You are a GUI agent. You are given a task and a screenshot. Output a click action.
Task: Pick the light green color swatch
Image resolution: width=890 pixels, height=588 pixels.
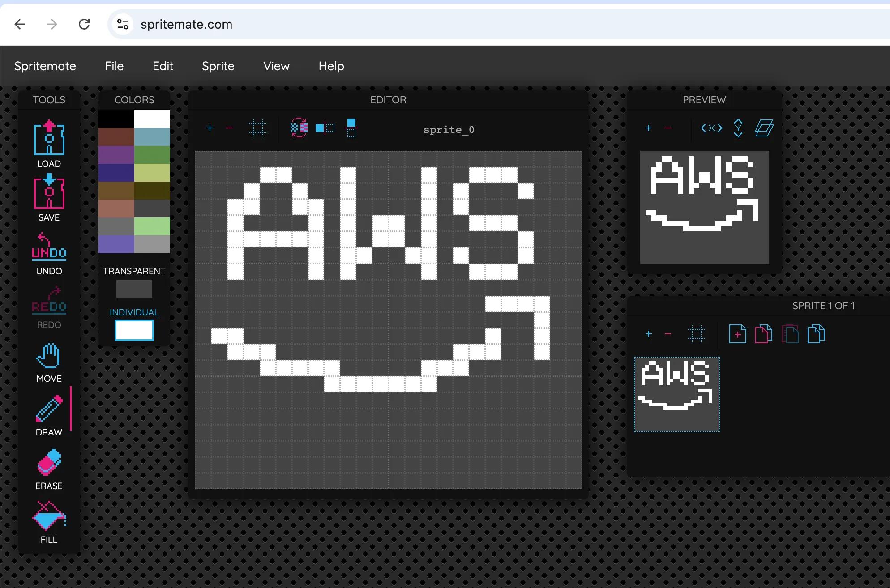(x=152, y=226)
